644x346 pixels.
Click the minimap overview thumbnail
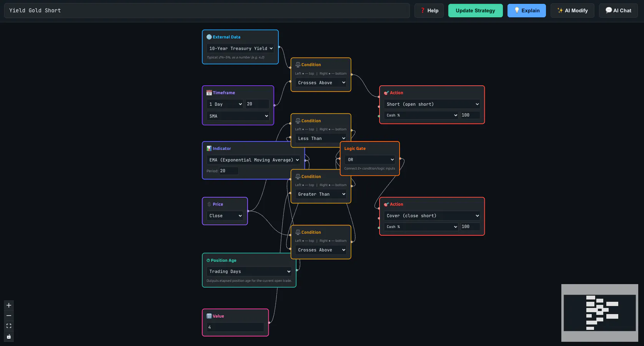click(x=600, y=313)
